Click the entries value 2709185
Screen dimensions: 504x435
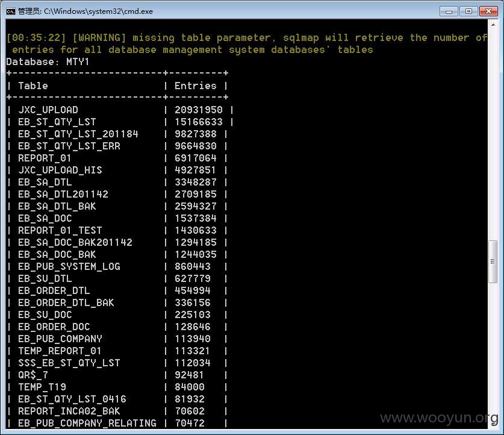tap(196, 194)
